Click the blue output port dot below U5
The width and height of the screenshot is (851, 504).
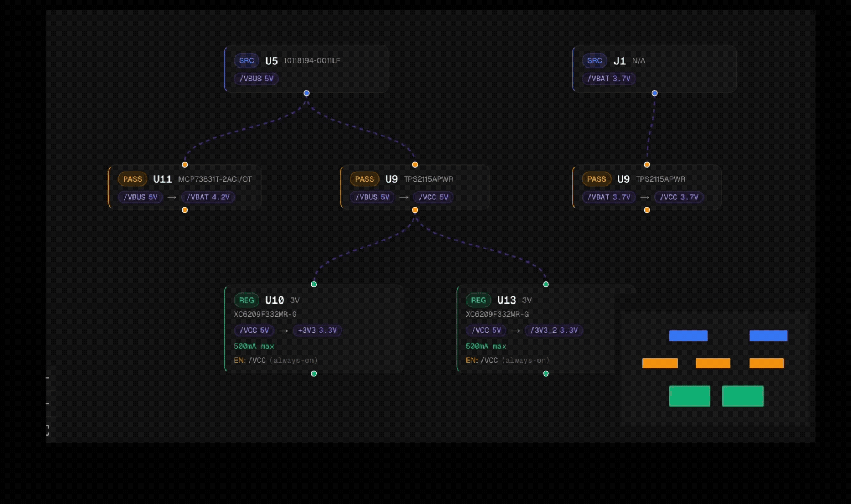[306, 93]
